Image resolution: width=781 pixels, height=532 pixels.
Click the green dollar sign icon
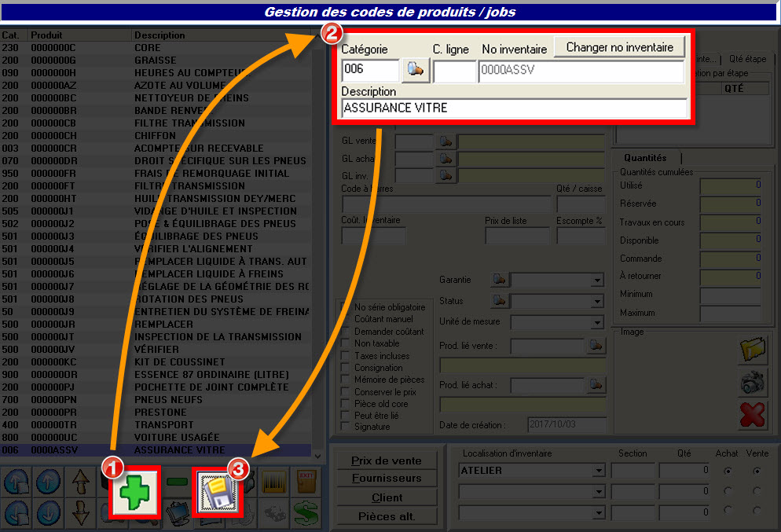coord(306,513)
